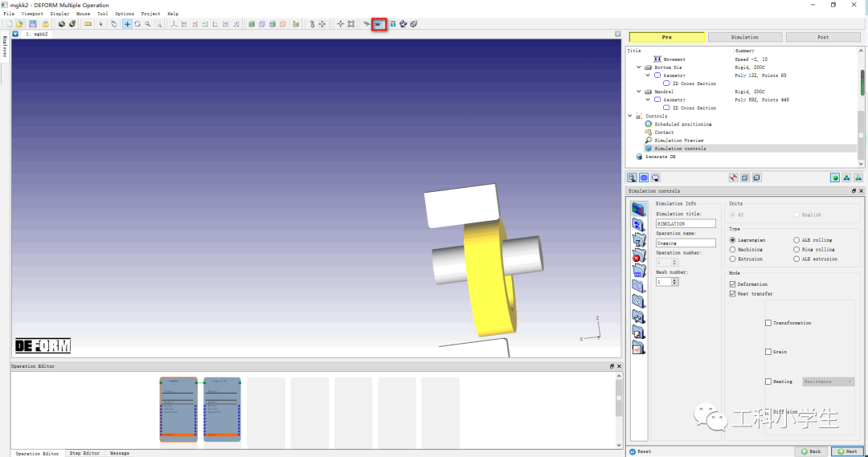Open the Project menu
868x457 pixels.
pos(150,14)
